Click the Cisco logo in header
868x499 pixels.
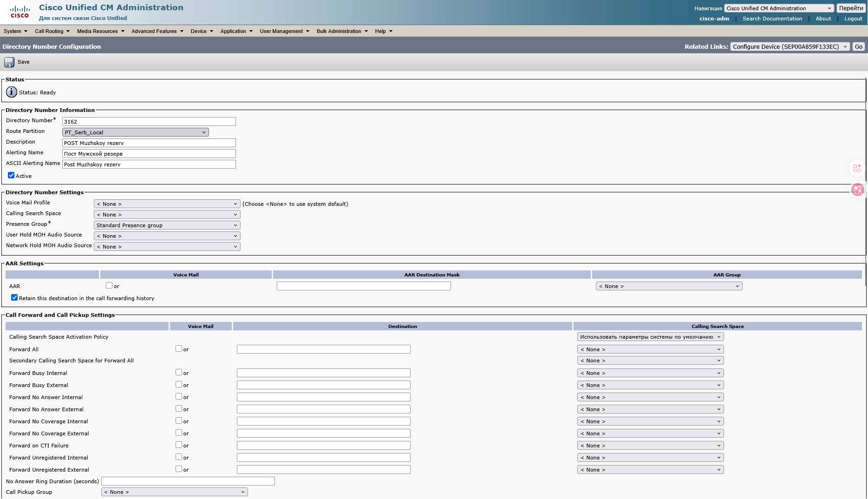coord(20,12)
